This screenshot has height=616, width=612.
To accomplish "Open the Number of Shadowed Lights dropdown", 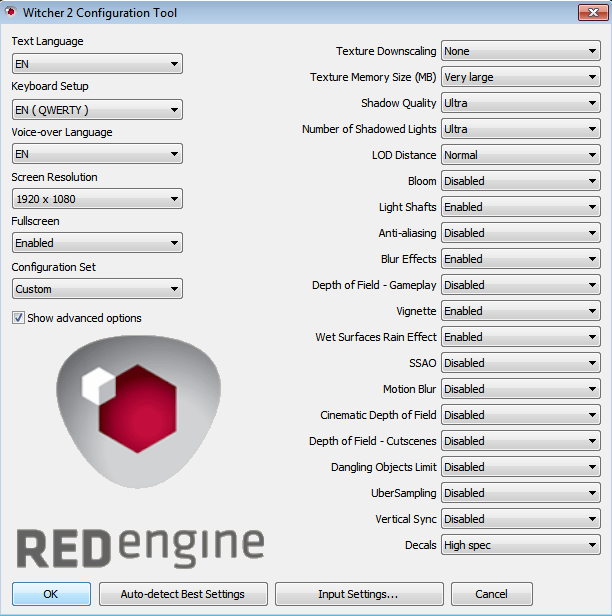I will 521,129.
